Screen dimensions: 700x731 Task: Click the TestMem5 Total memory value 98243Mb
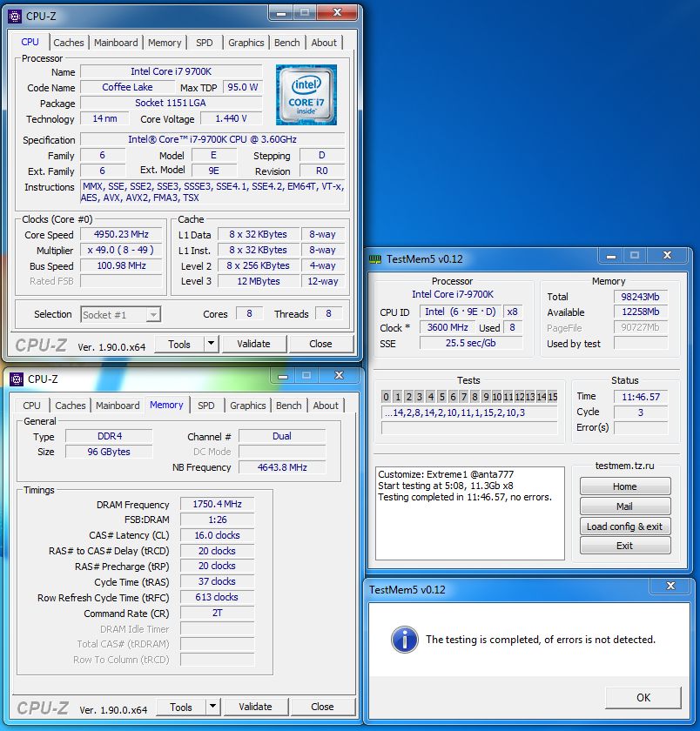[x=640, y=297]
